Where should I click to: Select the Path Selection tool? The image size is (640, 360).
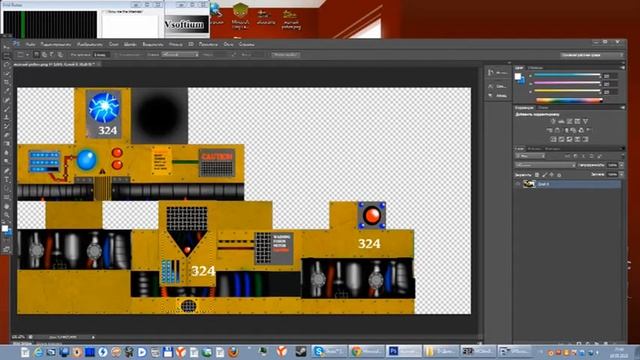[x=7, y=189]
